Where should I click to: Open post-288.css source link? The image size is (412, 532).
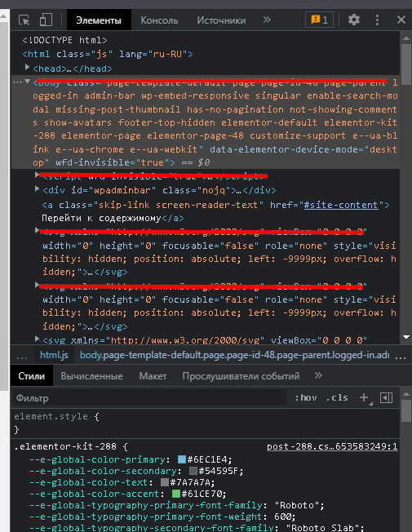coord(332,446)
